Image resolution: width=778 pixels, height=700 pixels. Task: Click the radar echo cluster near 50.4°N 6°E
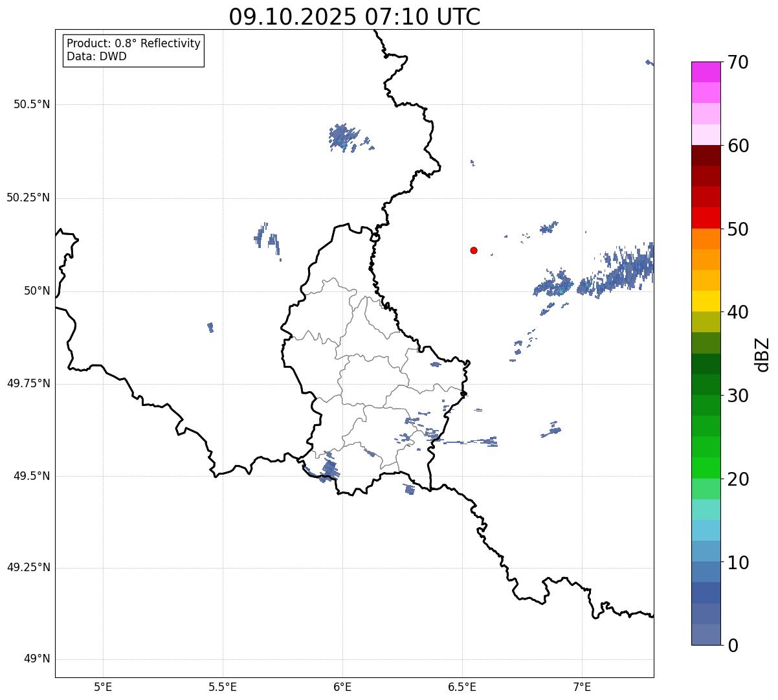point(345,137)
